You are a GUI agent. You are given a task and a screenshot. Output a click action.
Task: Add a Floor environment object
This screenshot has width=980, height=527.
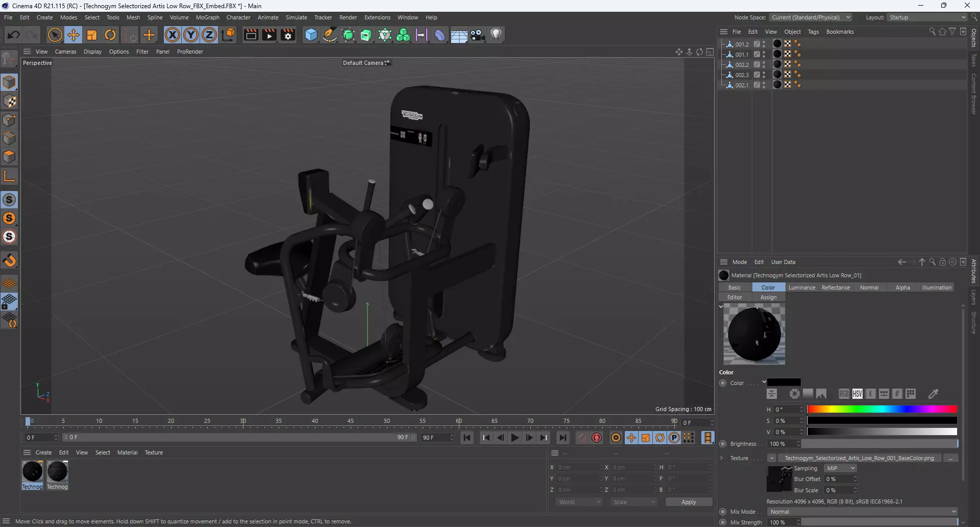(459, 35)
